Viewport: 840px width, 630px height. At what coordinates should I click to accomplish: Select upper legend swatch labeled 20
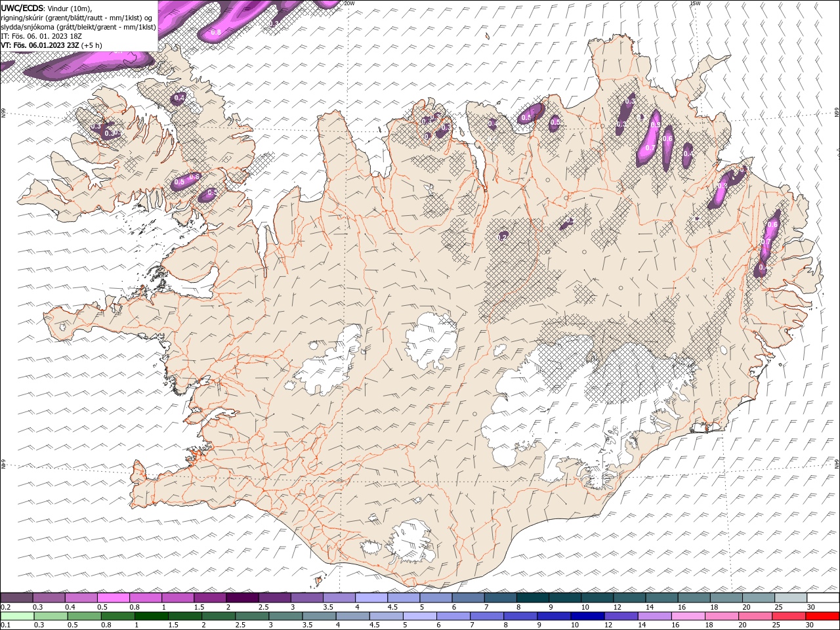point(758,598)
